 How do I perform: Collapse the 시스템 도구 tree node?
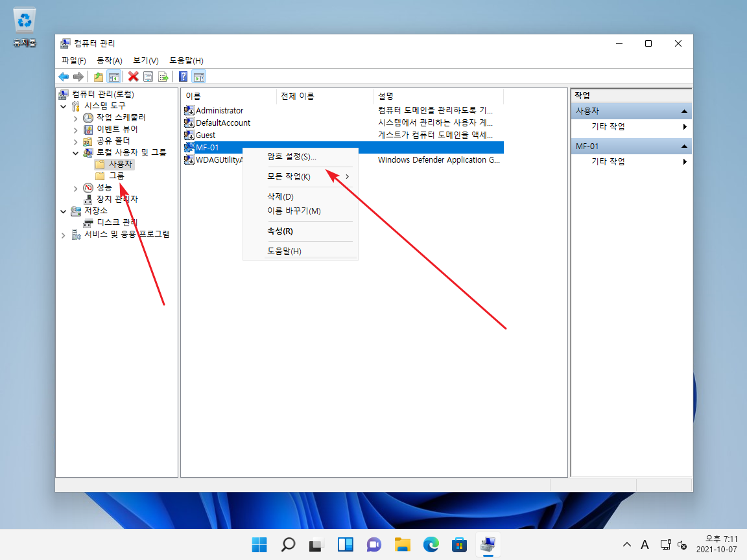[64, 106]
